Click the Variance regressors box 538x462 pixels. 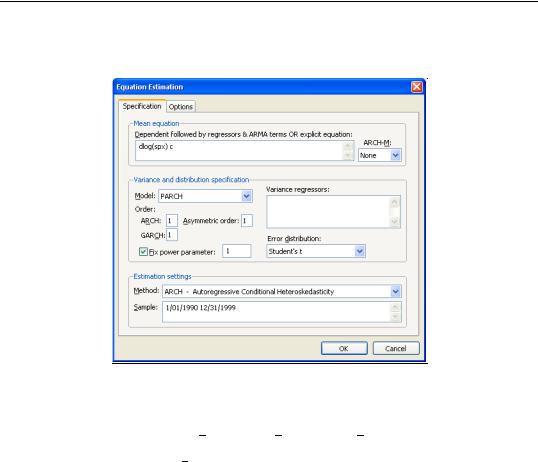pyautogui.click(x=334, y=212)
